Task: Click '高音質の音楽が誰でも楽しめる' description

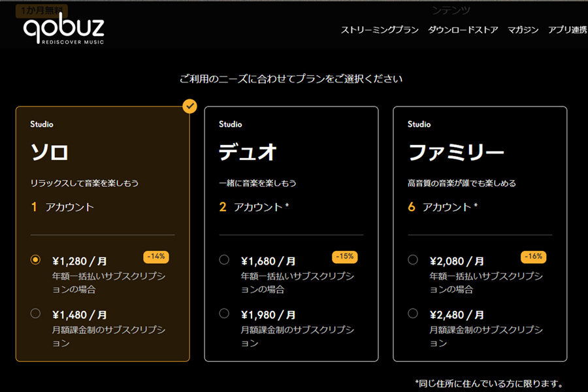Action: point(462,183)
